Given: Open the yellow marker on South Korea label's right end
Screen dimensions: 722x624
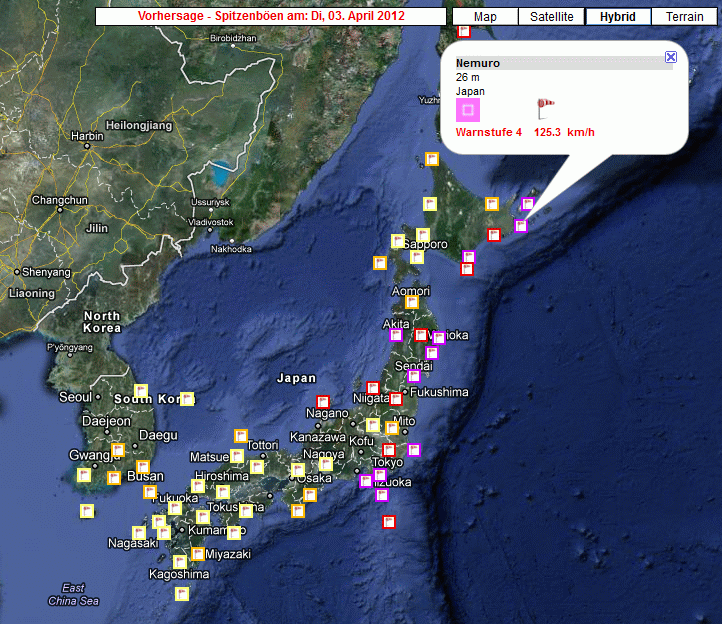Looking at the screenshot, I should [187, 398].
